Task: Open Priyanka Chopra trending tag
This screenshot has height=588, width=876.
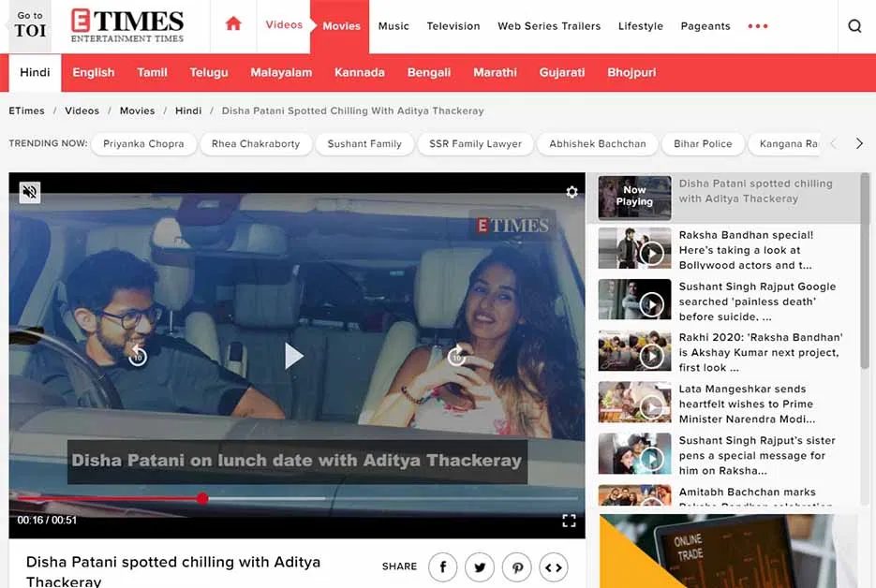Action: [x=143, y=143]
